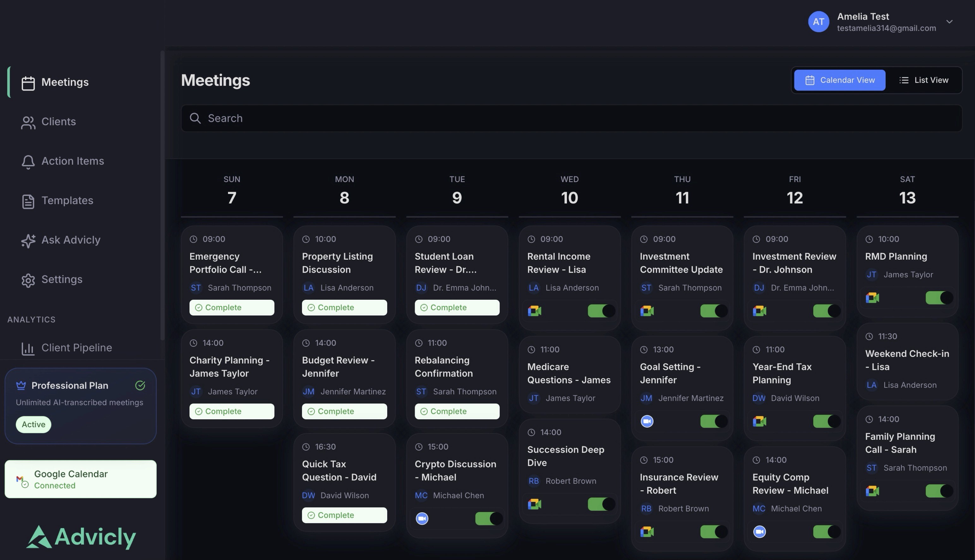975x560 pixels.
Task: Open Settings via the gear icon
Action: point(28,280)
